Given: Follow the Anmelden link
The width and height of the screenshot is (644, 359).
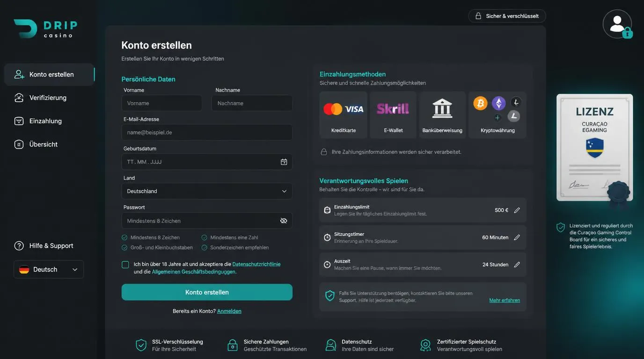Looking at the screenshot, I should click(x=229, y=311).
